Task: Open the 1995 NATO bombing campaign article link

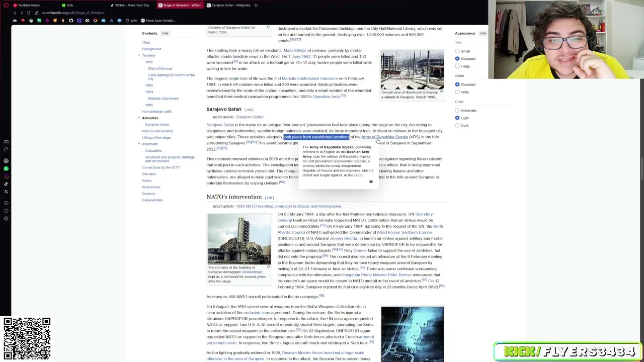Action: pos(288,206)
